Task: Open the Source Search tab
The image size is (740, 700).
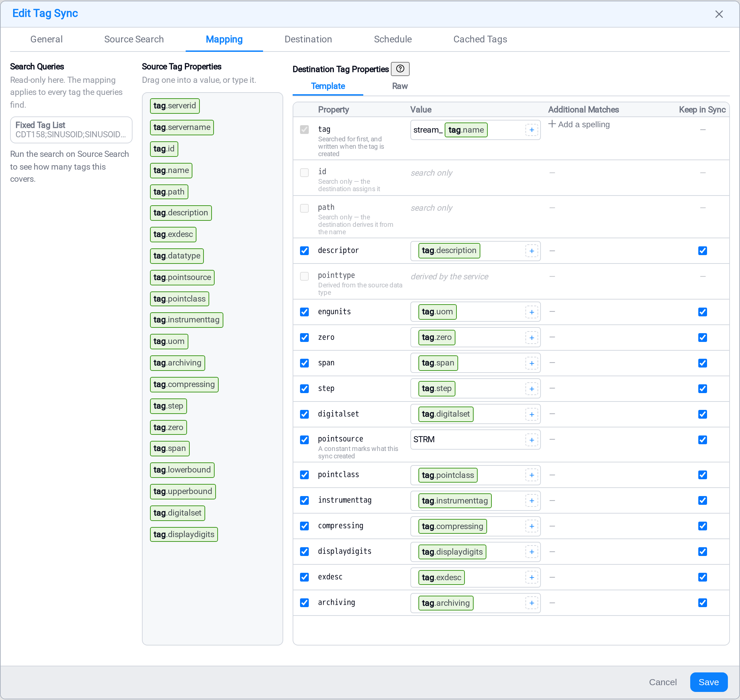Action: coord(134,39)
